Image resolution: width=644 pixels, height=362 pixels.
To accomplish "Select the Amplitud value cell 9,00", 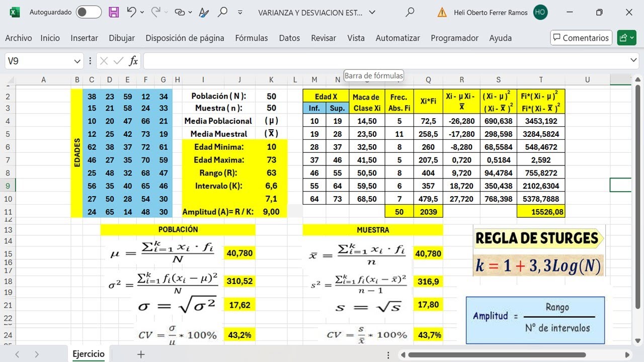I will (x=271, y=212).
